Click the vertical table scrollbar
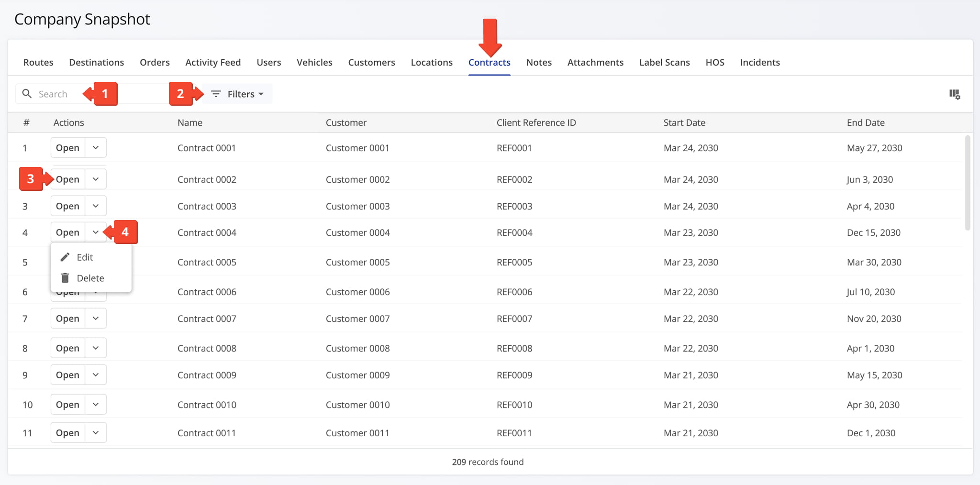The width and height of the screenshot is (980, 485). click(968, 183)
